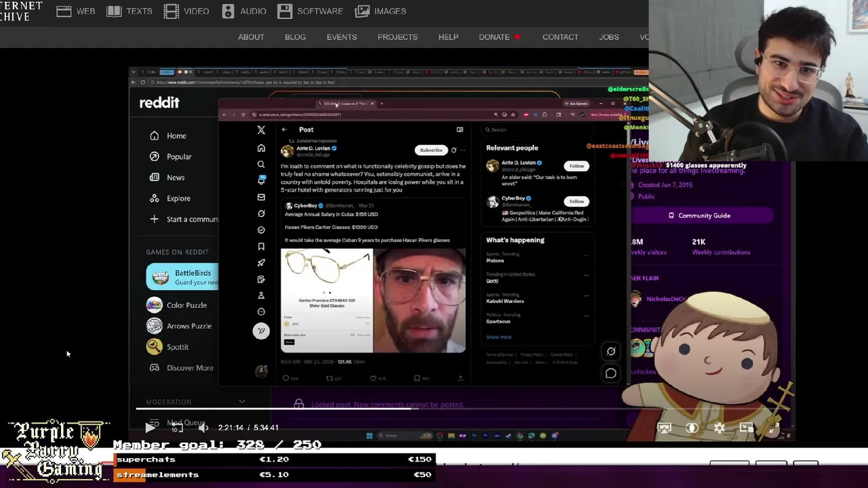Click Subscribe on Ante D. Luvian post

click(431, 150)
